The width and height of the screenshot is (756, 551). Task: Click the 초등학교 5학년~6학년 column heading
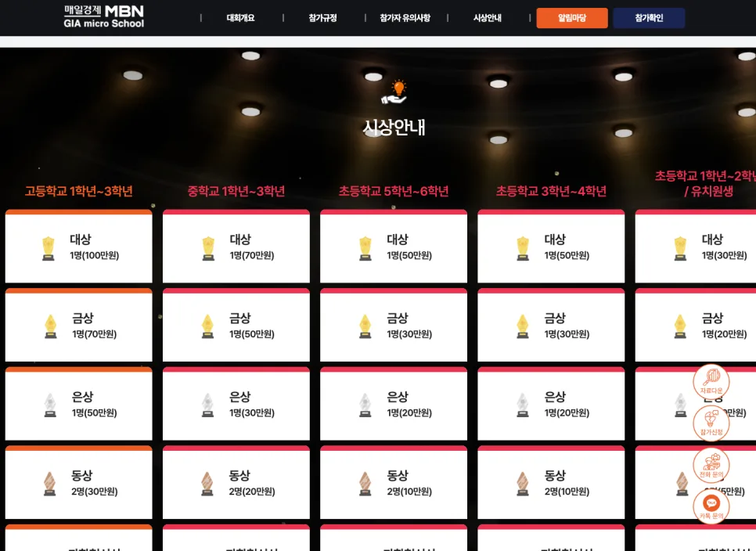tap(394, 192)
